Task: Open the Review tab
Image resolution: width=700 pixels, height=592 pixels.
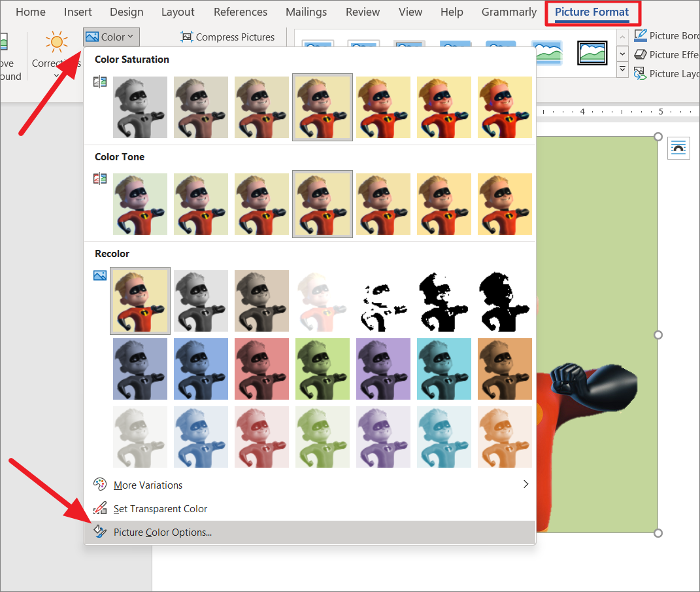Action: [363, 12]
